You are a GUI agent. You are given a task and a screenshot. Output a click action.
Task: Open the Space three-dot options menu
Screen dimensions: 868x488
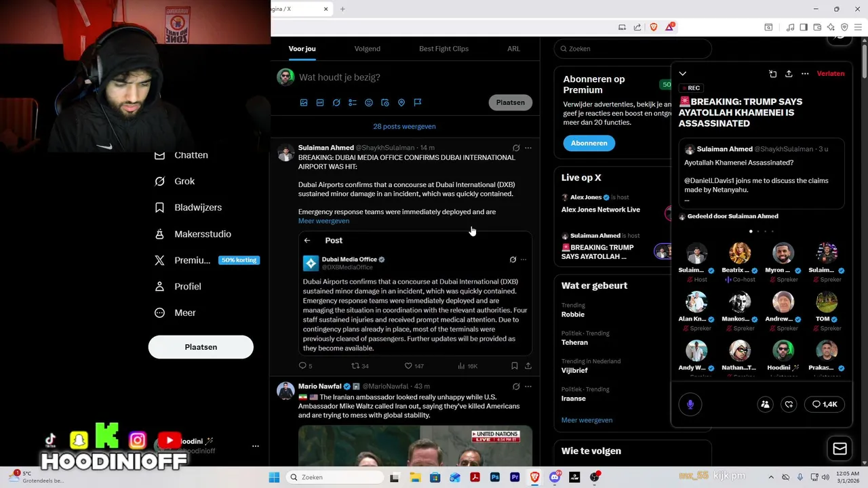pyautogui.click(x=805, y=74)
